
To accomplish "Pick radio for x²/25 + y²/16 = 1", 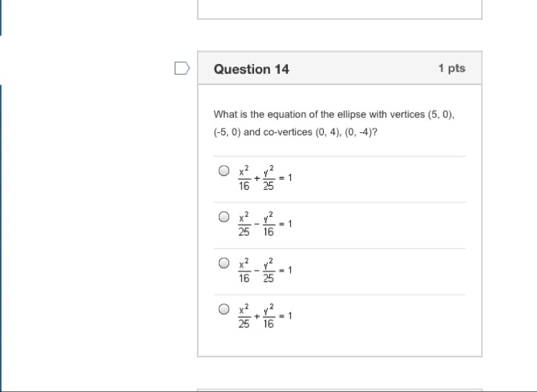I will [x=224, y=309].
